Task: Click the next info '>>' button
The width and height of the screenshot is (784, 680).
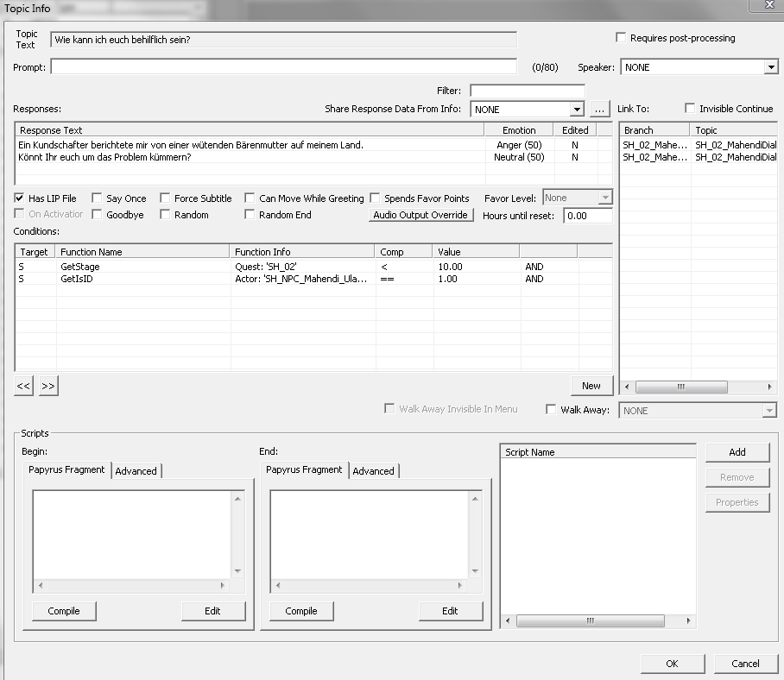Action: [x=48, y=387]
